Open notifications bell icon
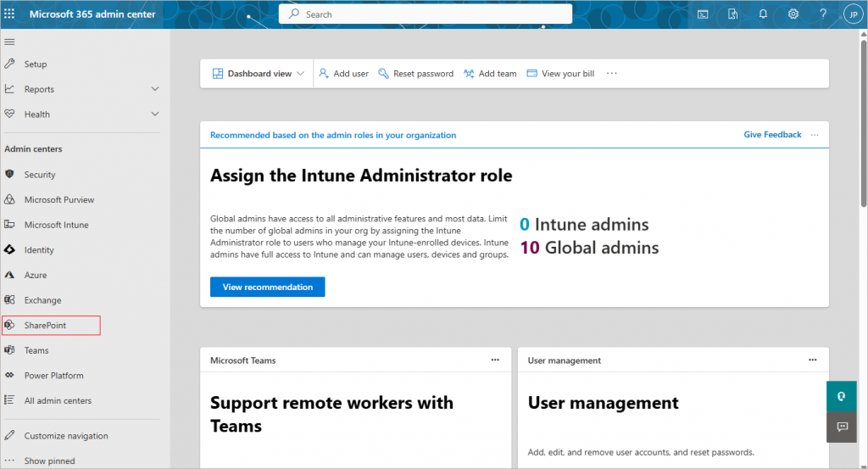Viewport: 868px width, 469px height. coord(763,14)
